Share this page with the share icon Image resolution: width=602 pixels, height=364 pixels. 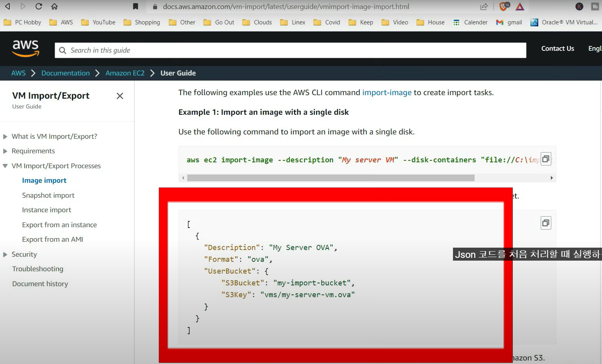click(484, 6)
